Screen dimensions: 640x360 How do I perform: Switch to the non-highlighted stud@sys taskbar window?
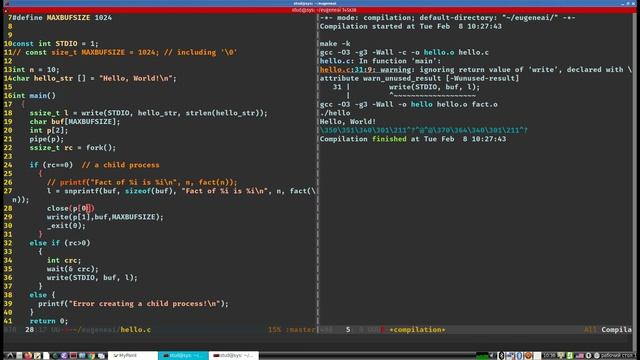click(233, 356)
